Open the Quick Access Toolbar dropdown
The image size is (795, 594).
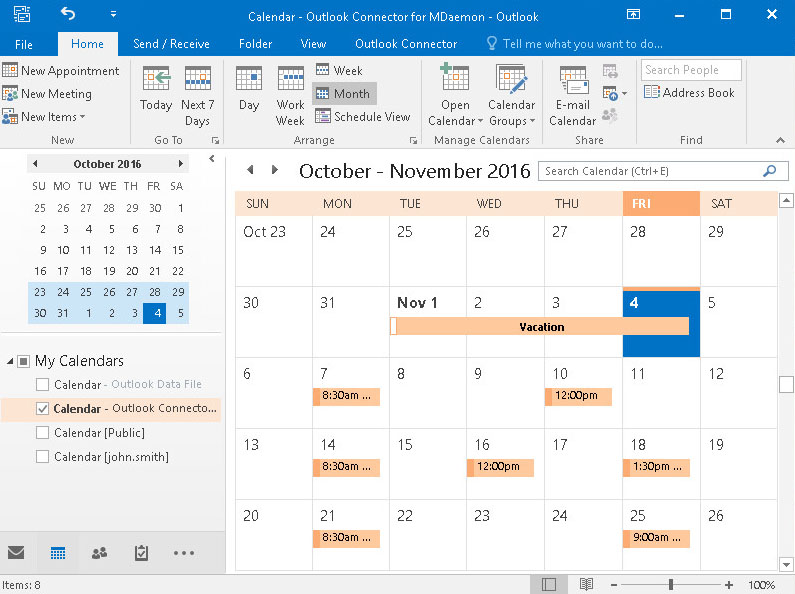(x=113, y=14)
